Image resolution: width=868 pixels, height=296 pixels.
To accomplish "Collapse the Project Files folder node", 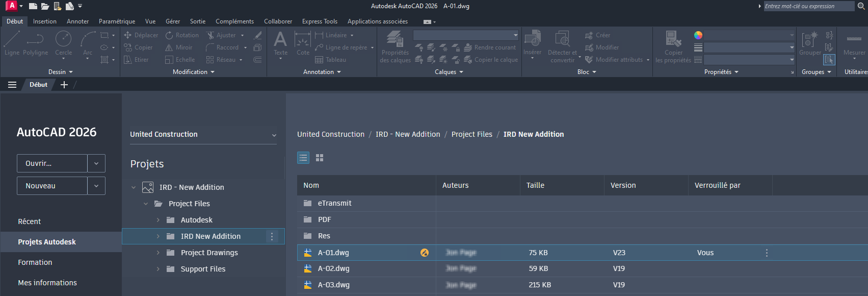I will coord(146,204).
